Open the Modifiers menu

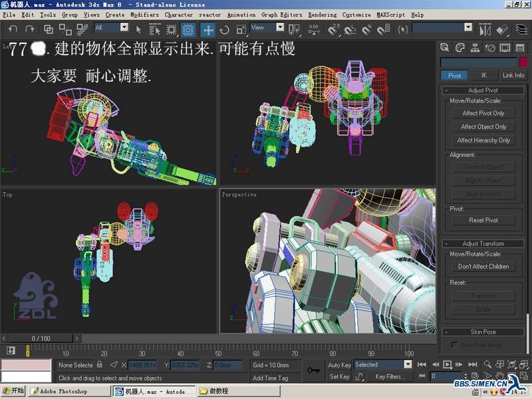[x=144, y=15]
